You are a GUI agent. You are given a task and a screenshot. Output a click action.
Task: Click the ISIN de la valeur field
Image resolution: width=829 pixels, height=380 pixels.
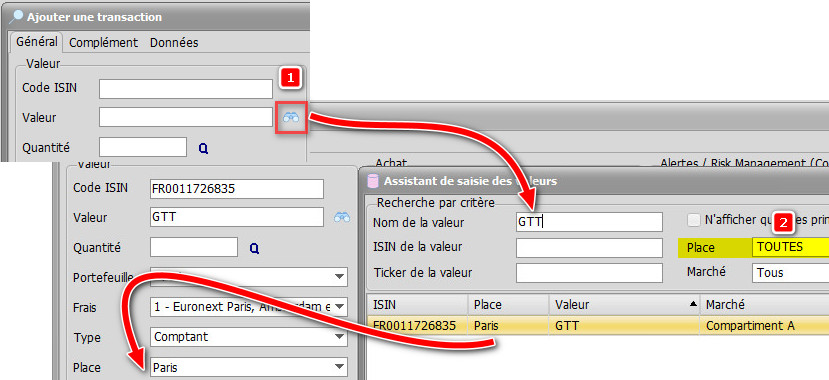pos(589,247)
